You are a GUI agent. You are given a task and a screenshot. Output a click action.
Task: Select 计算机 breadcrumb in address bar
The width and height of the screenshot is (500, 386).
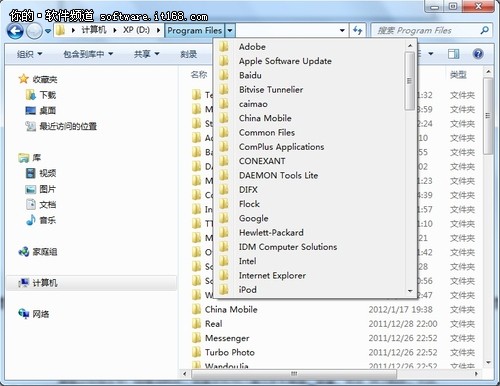pyautogui.click(x=94, y=30)
